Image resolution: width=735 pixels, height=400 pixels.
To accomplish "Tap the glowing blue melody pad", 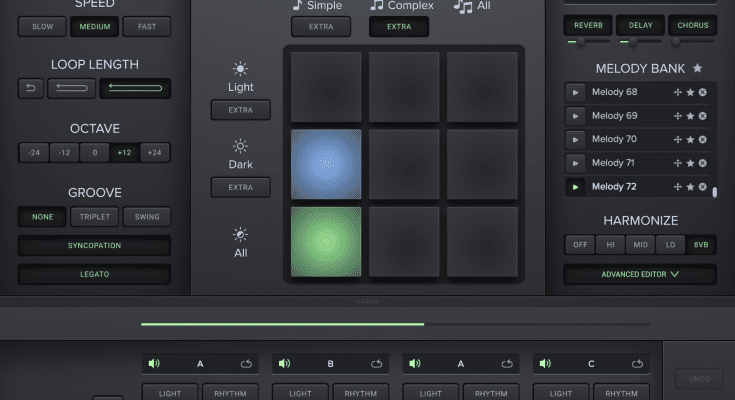I will pos(327,163).
